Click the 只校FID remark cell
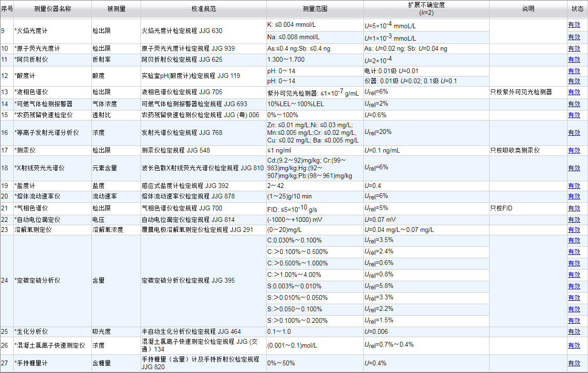This screenshot has height=373, width=588. (x=528, y=208)
